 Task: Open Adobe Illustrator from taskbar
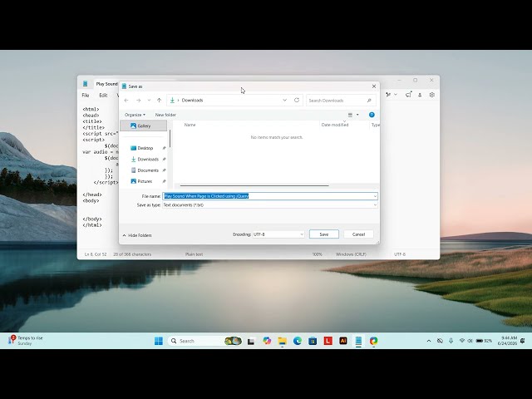[343, 341]
